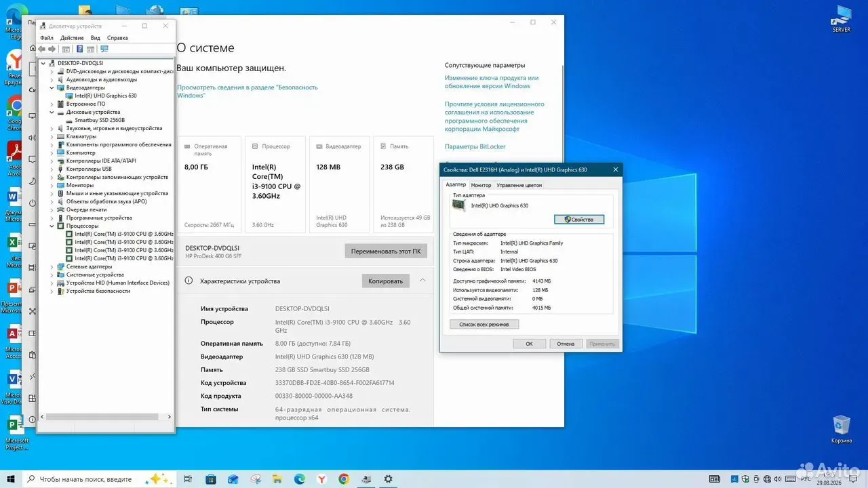Screen dimensions: 868x488
Task: Open the Файл menu in Device Manager
Action: [x=47, y=38]
